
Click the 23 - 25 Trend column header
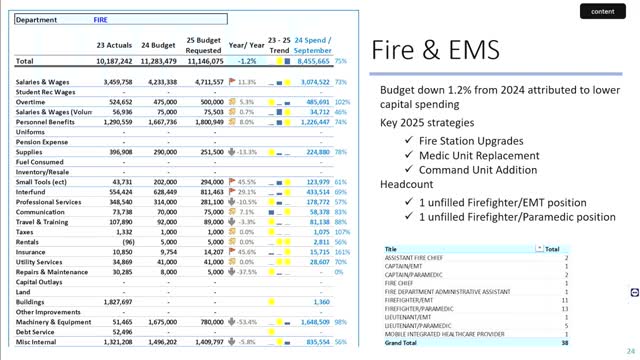279,45
